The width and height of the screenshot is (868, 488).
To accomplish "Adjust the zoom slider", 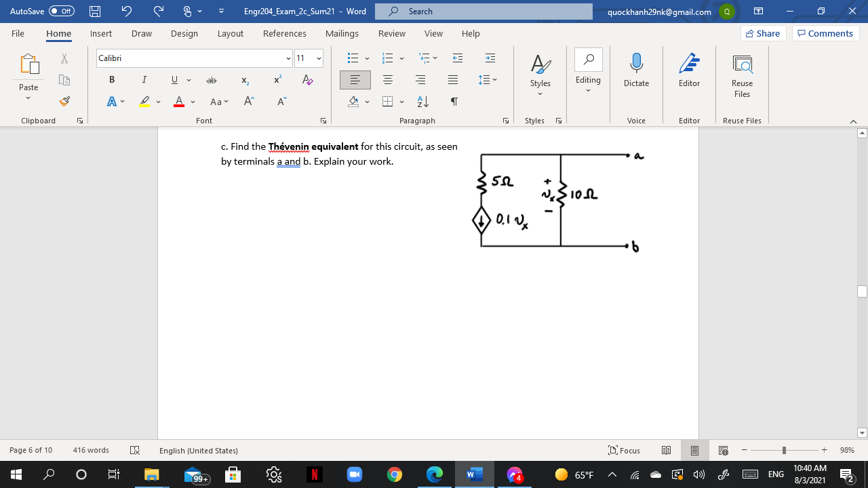I will (783, 449).
